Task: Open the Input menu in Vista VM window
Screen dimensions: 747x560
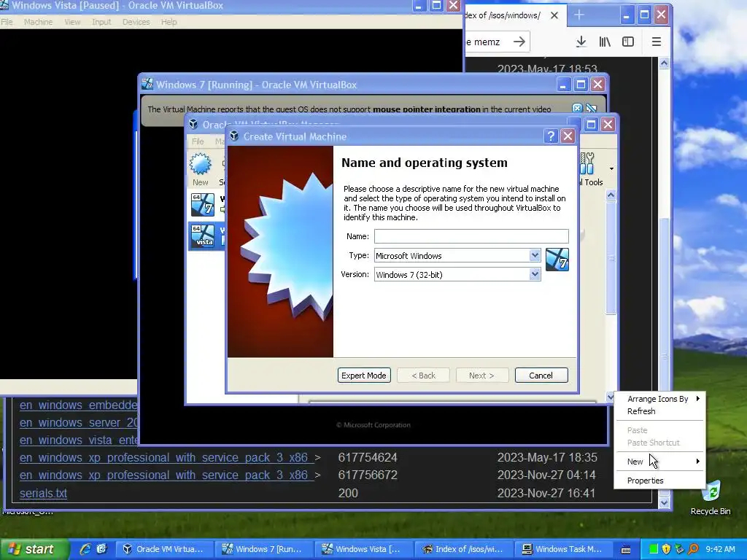Action: coord(101,22)
